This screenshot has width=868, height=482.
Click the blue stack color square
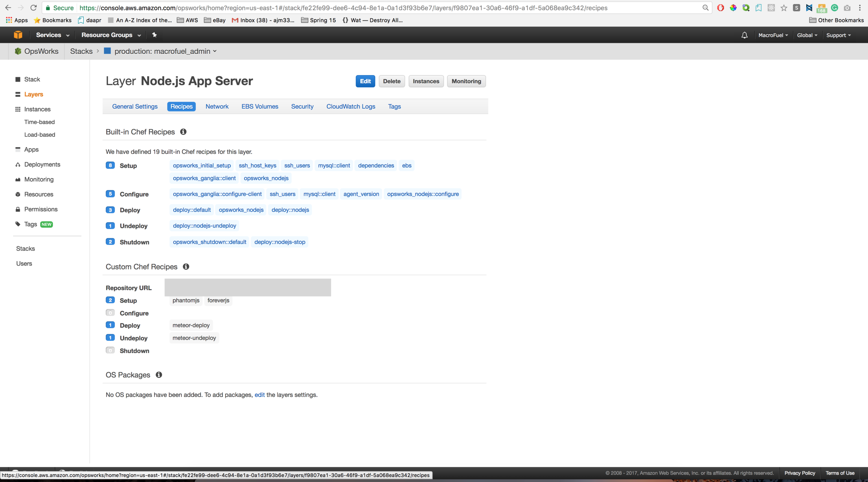pyautogui.click(x=107, y=51)
